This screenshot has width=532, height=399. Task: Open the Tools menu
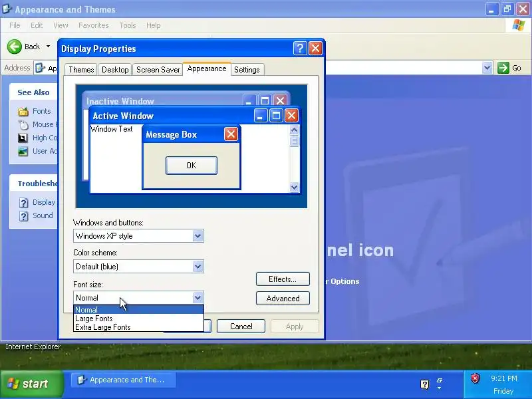coord(128,25)
